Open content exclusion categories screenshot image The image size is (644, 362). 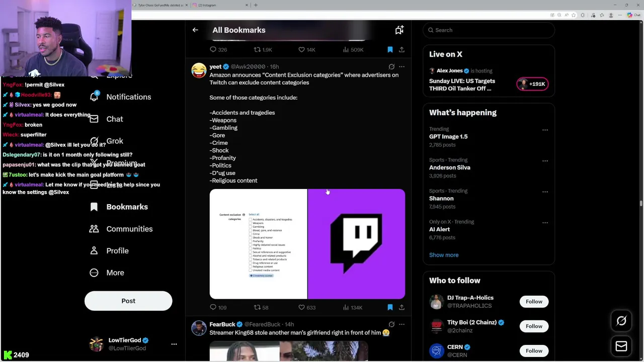tap(258, 244)
